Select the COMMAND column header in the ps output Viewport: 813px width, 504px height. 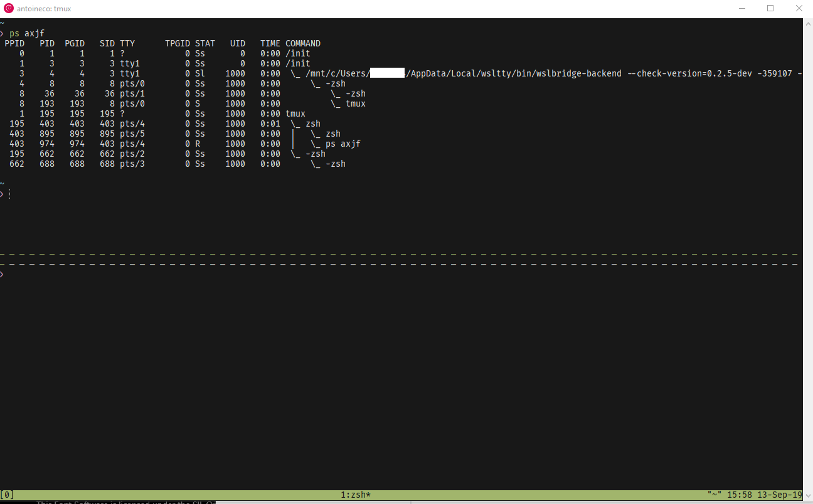click(x=303, y=43)
